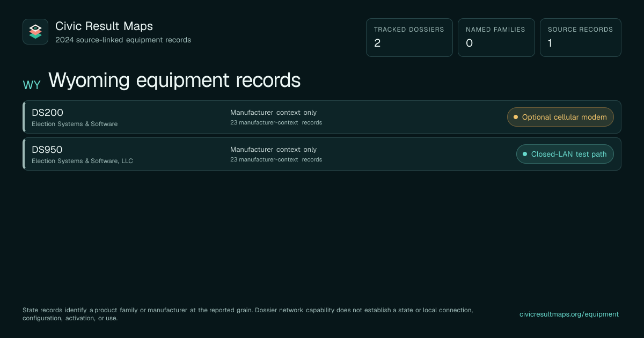Click the Civic Result Maps title
This screenshot has width=644, height=338.
104,26
